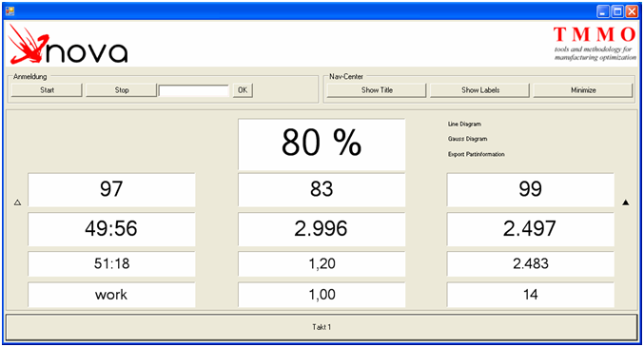The image size is (644, 347).
Task: Click the Stop button in Anmeldung
Action: pyautogui.click(x=122, y=90)
